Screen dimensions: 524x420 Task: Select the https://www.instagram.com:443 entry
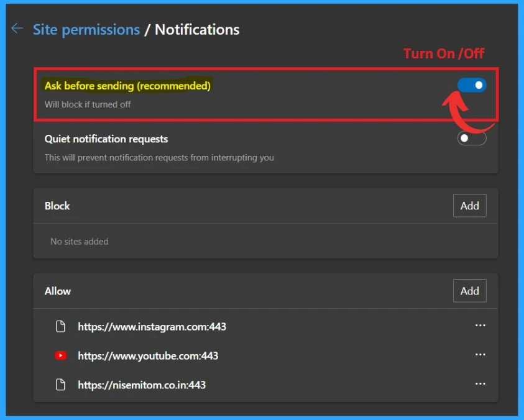pyautogui.click(x=152, y=326)
